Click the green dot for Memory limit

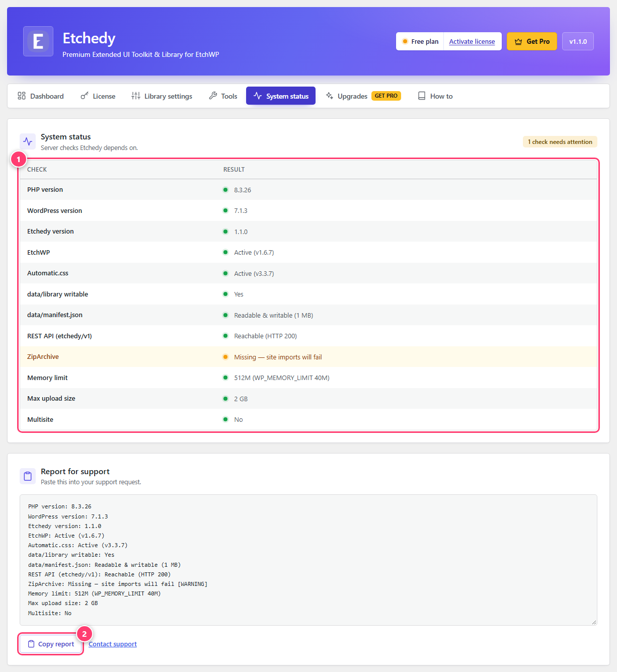[225, 378]
